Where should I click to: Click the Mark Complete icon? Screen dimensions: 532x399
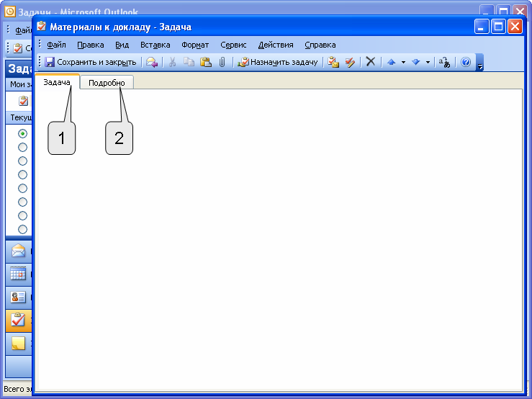point(350,62)
